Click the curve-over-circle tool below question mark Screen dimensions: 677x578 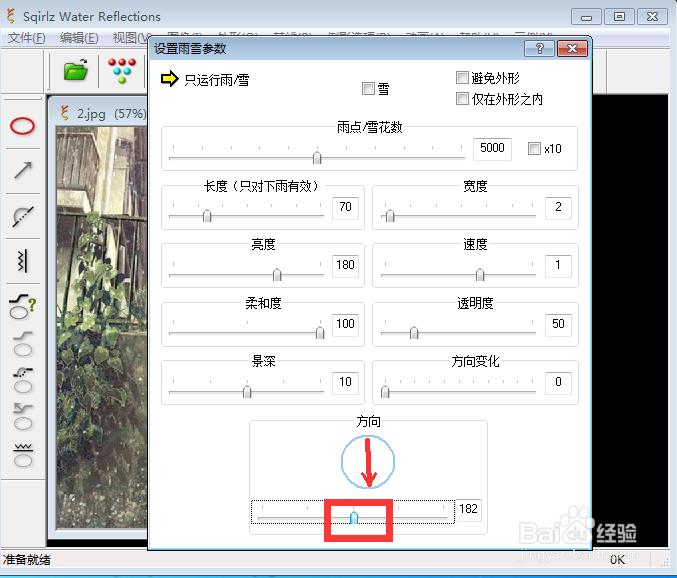[x=22, y=344]
